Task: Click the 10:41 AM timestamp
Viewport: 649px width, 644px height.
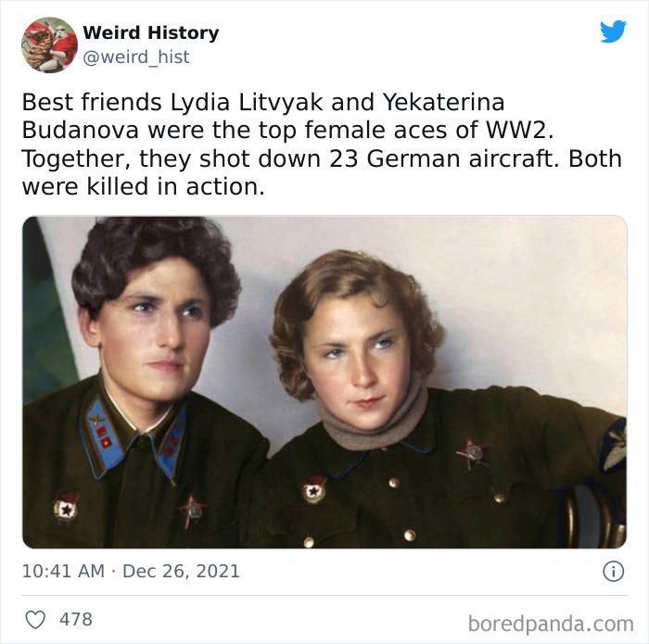Action: point(63,571)
